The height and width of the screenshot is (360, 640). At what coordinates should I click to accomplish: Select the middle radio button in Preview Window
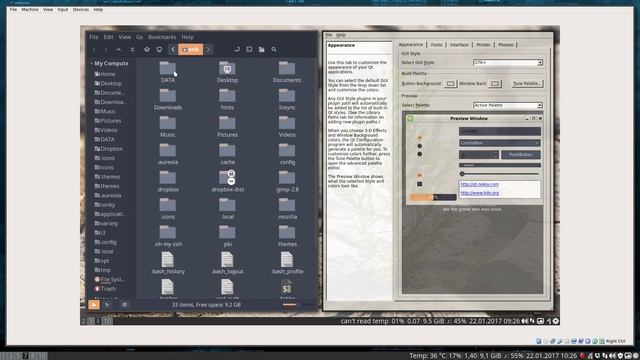pyautogui.click(x=419, y=146)
